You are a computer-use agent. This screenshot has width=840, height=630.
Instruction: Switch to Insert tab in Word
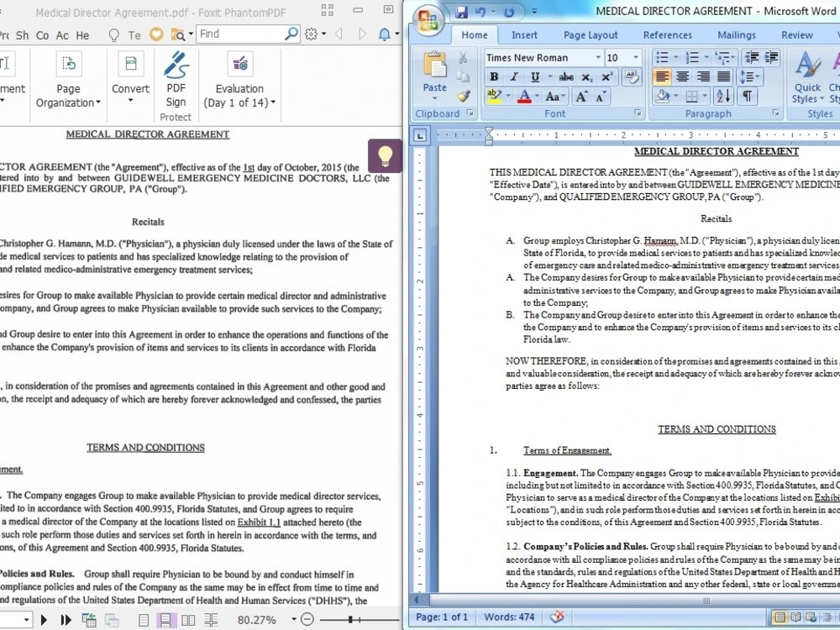click(524, 34)
